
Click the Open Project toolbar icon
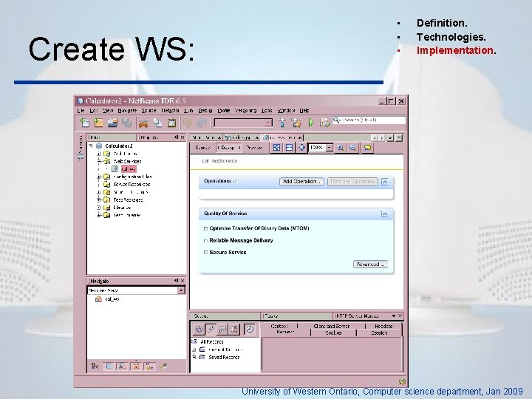tap(112, 123)
